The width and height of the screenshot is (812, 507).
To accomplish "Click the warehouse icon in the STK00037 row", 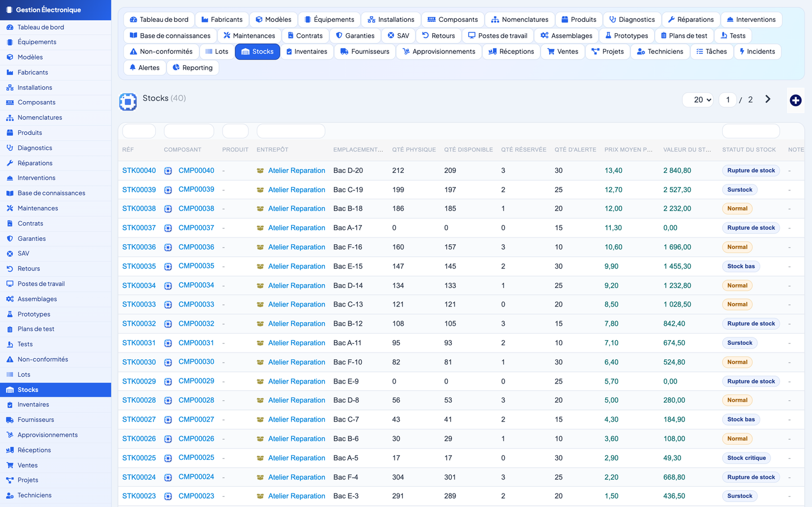I will [x=260, y=228].
